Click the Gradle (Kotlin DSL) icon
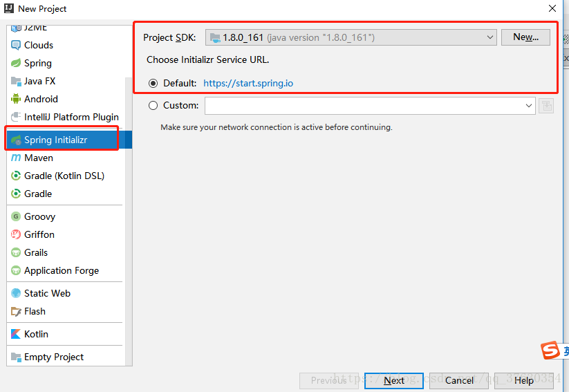 point(16,176)
